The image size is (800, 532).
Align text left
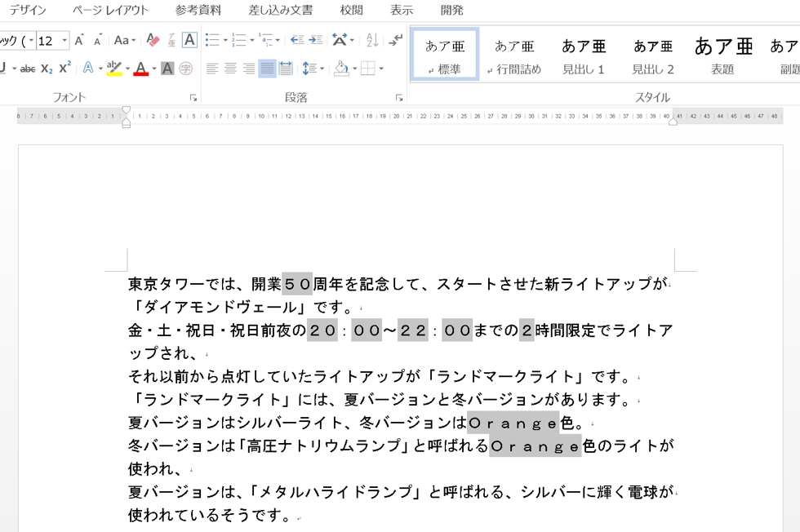[x=212, y=68]
